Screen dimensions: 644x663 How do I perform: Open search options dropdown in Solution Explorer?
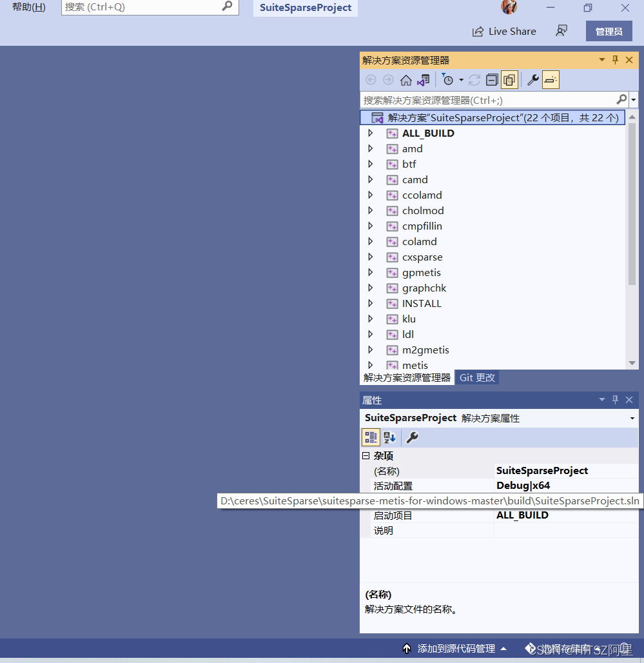pos(634,100)
